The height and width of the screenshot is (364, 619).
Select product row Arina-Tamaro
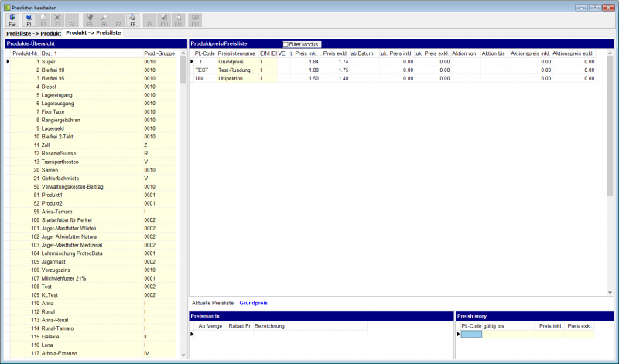click(x=93, y=212)
